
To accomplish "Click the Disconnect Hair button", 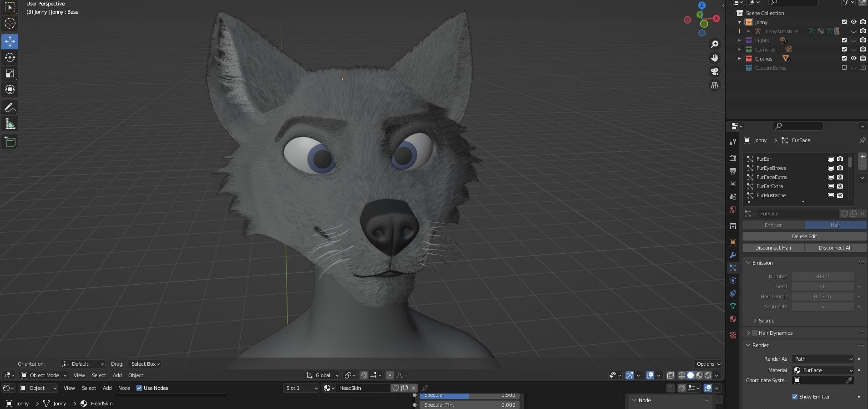I will (773, 248).
